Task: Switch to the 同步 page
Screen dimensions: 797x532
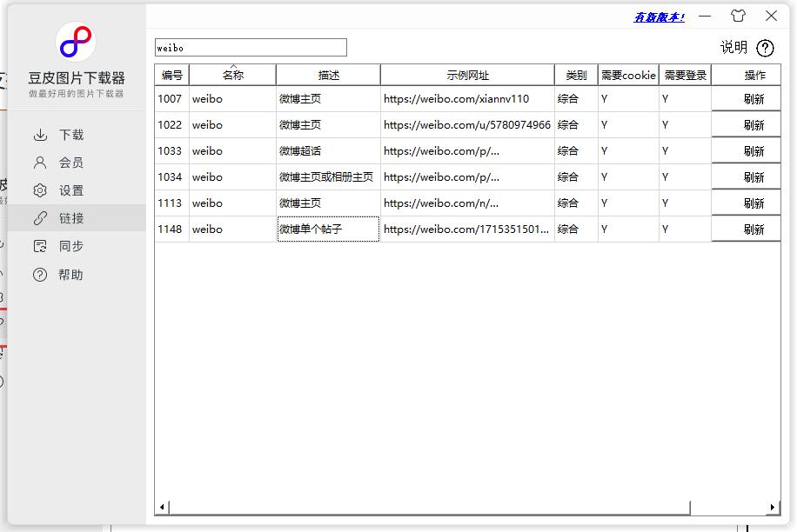Action: pos(77,246)
